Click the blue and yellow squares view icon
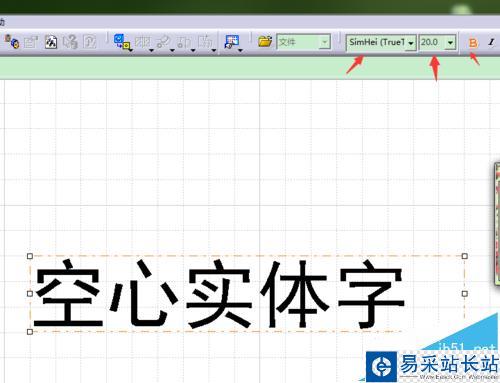The image size is (500, 383). coord(122,41)
